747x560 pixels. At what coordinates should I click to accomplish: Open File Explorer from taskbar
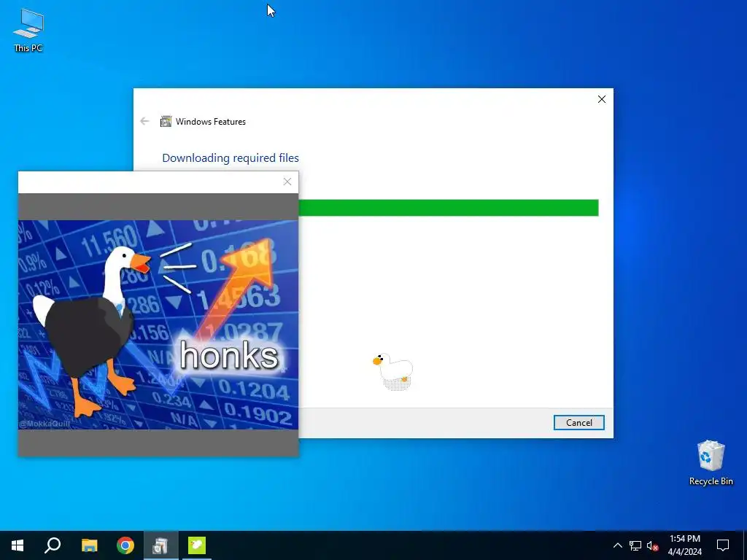(x=89, y=545)
